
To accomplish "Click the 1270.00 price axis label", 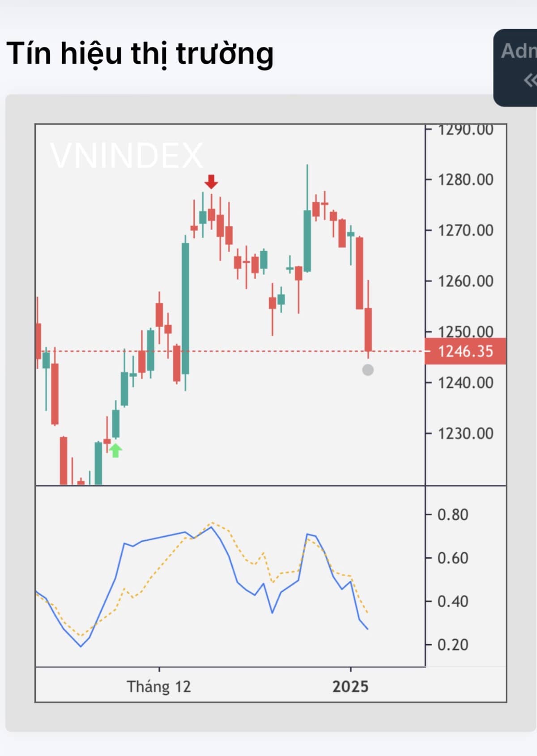I will [465, 230].
